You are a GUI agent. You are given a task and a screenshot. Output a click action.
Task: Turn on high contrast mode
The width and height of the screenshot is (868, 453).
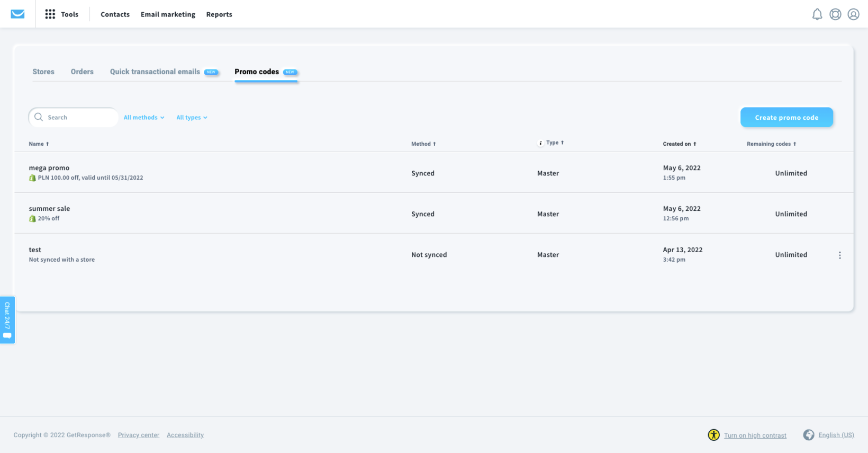click(755, 436)
